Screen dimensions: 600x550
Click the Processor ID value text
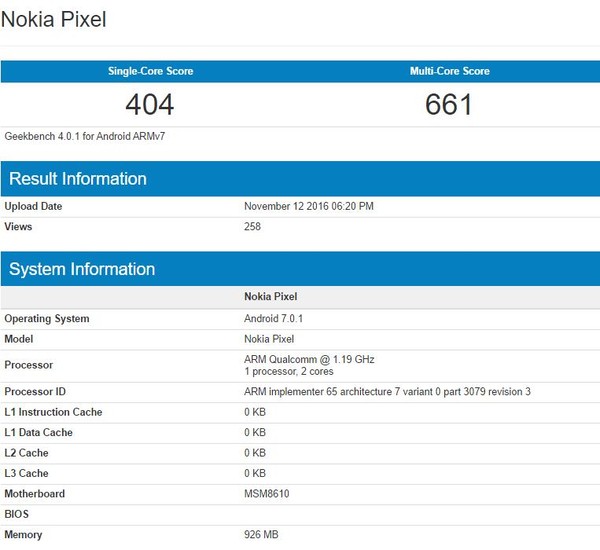(387, 392)
